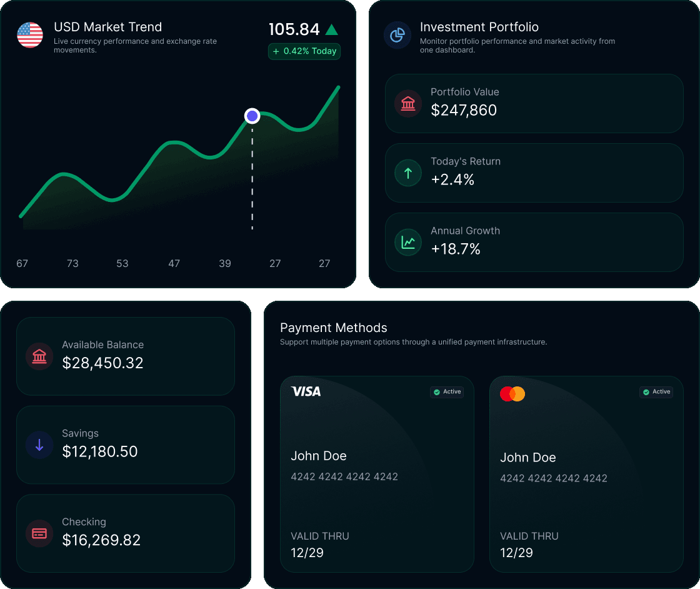Viewport: 700px width, 589px height.
Task: Click the $28,450.32 balance amount
Action: pos(102,363)
